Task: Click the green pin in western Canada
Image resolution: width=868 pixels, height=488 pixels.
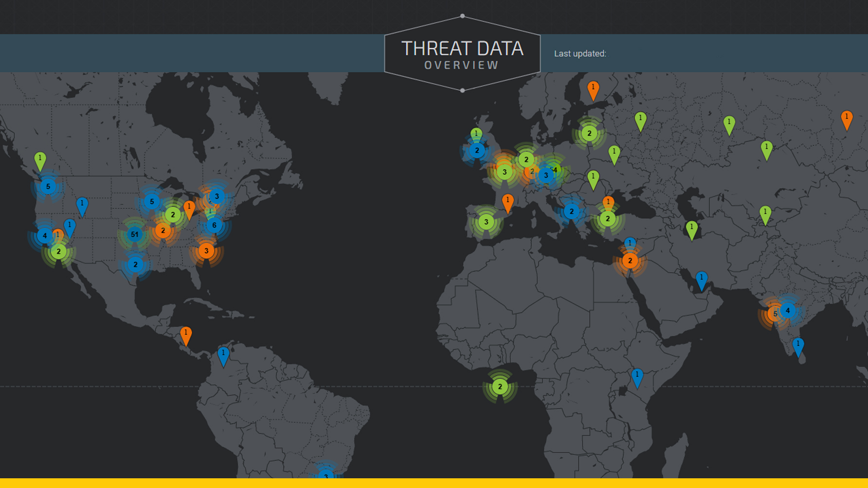Action: [x=40, y=160]
